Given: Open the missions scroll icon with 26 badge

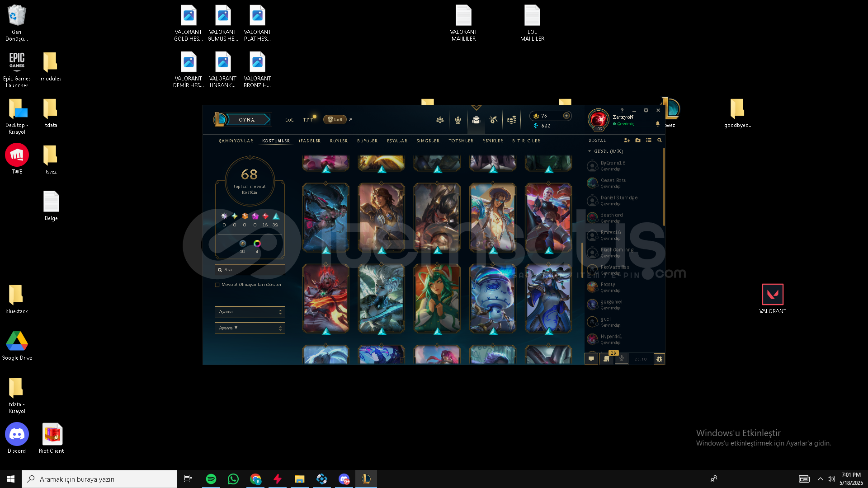Looking at the screenshot, I should click(x=606, y=359).
